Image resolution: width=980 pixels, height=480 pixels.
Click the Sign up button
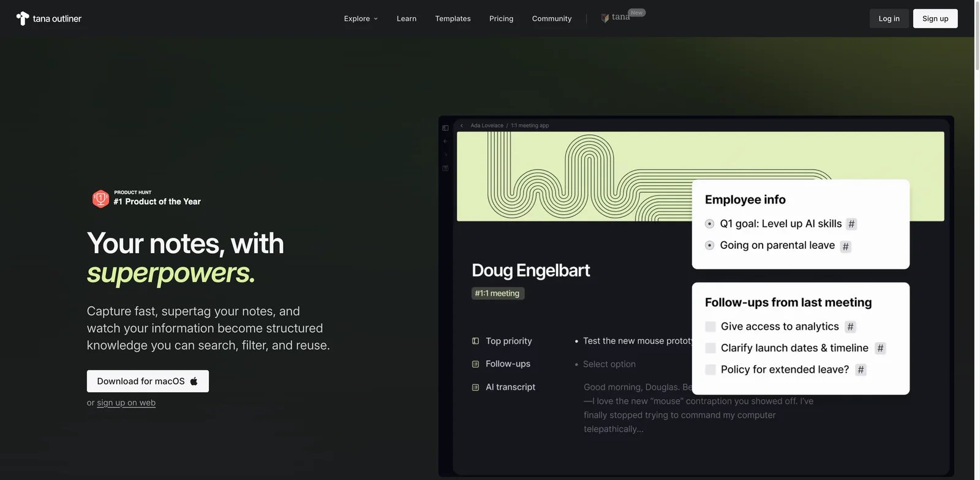935,18
